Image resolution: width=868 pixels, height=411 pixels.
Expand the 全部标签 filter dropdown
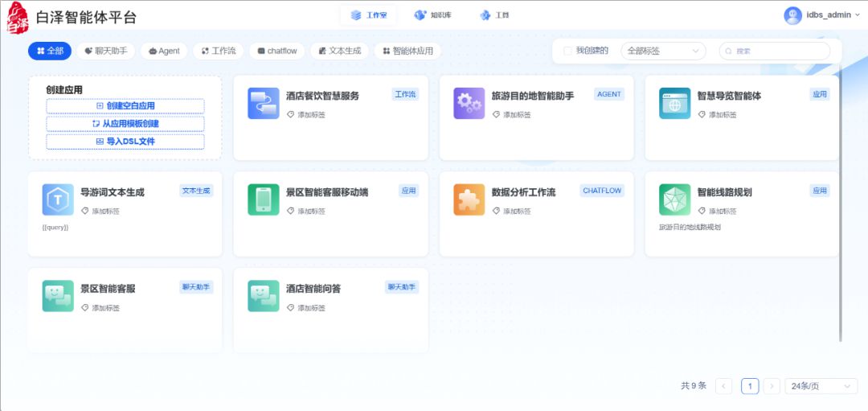pyautogui.click(x=663, y=51)
